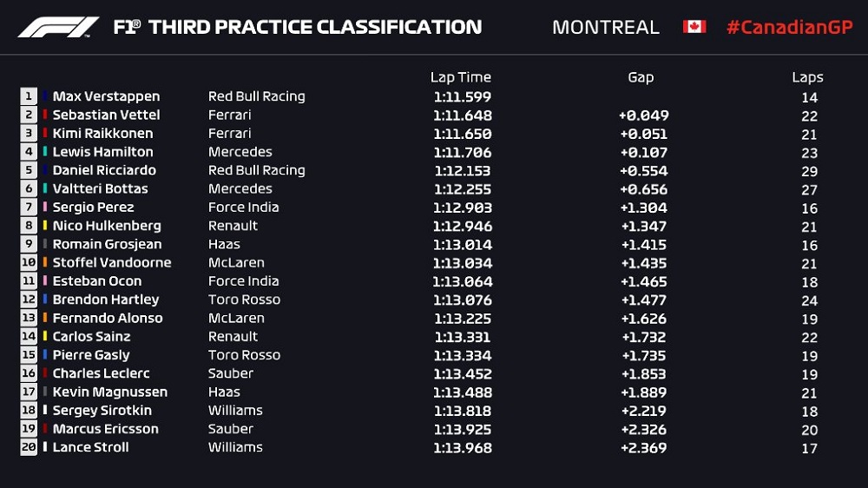The width and height of the screenshot is (868, 488).
Task: Click the Canadian flag icon
Action: point(694,27)
